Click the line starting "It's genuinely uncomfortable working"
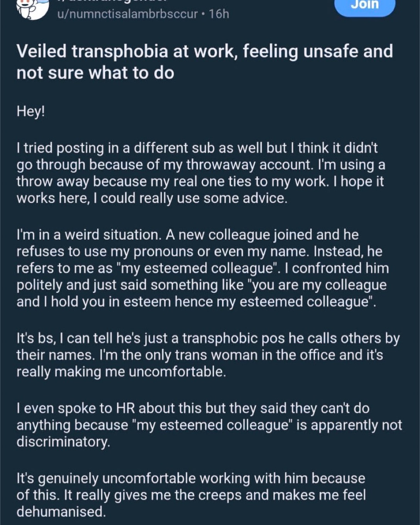This screenshot has height=525, width=420. pos(191,478)
